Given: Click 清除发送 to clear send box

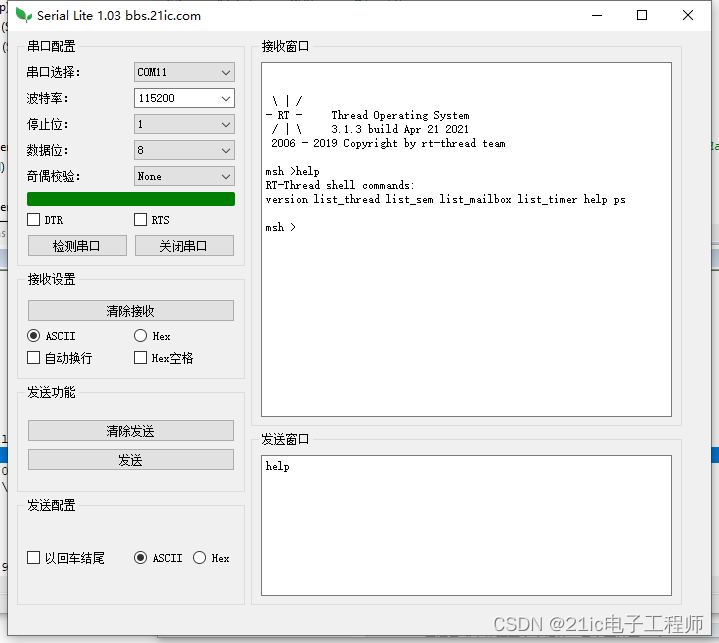Looking at the screenshot, I should click(131, 431).
